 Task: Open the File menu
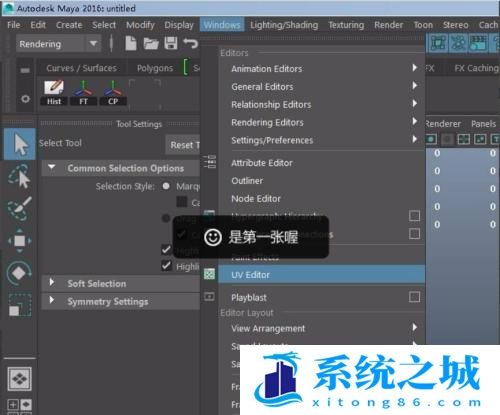click(x=13, y=25)
